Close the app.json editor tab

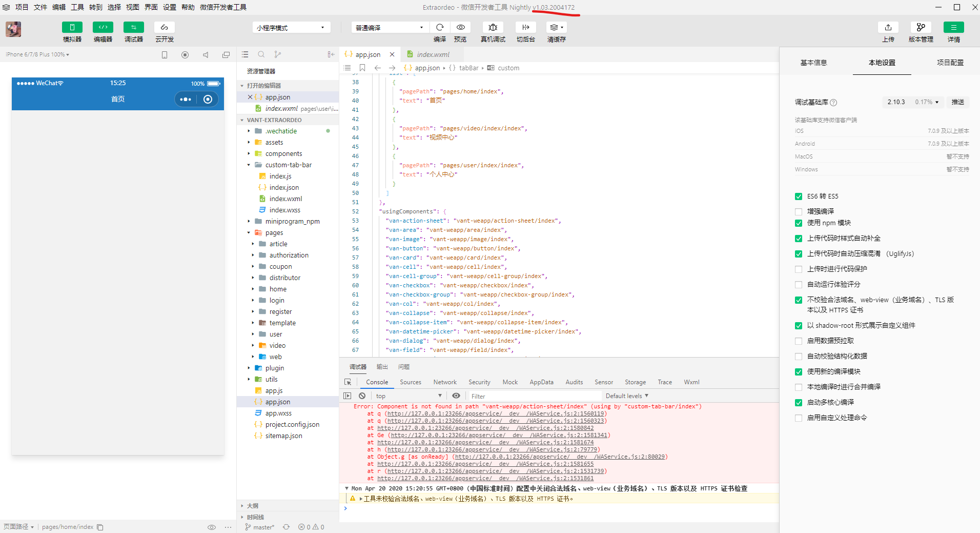[x=392, y=54]
